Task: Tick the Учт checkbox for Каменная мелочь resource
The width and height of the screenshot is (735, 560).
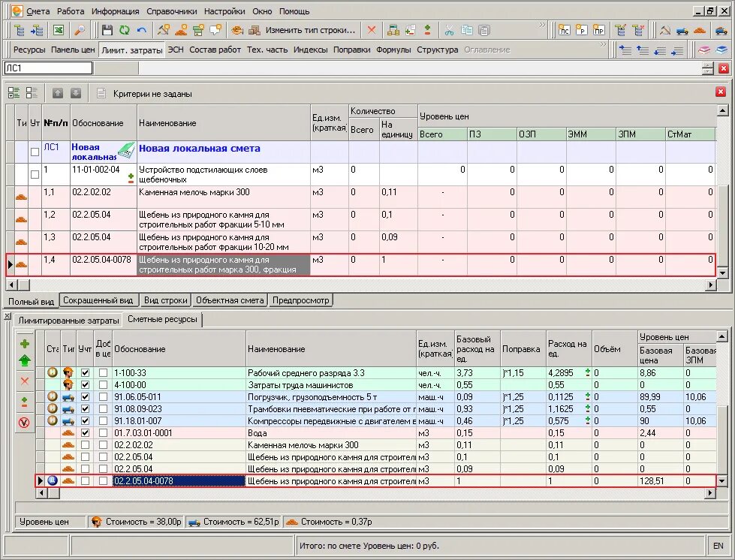Action: 85,444
